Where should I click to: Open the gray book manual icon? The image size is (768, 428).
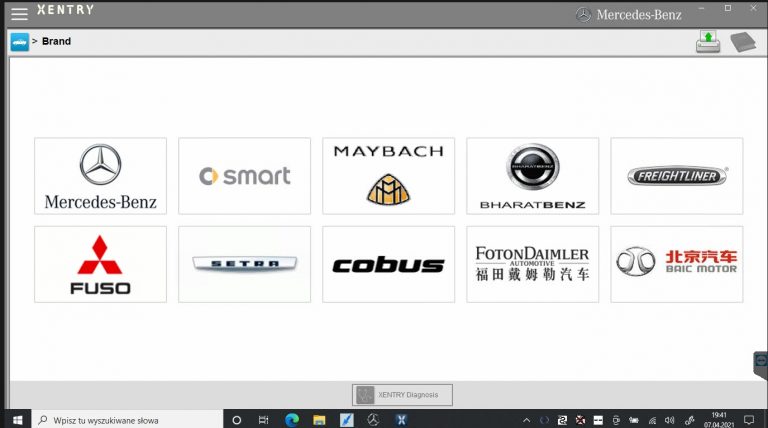743,42
